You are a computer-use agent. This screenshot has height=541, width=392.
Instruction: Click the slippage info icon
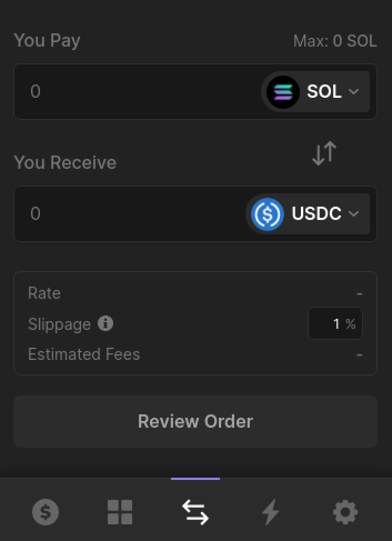click(x=105, y=324)
